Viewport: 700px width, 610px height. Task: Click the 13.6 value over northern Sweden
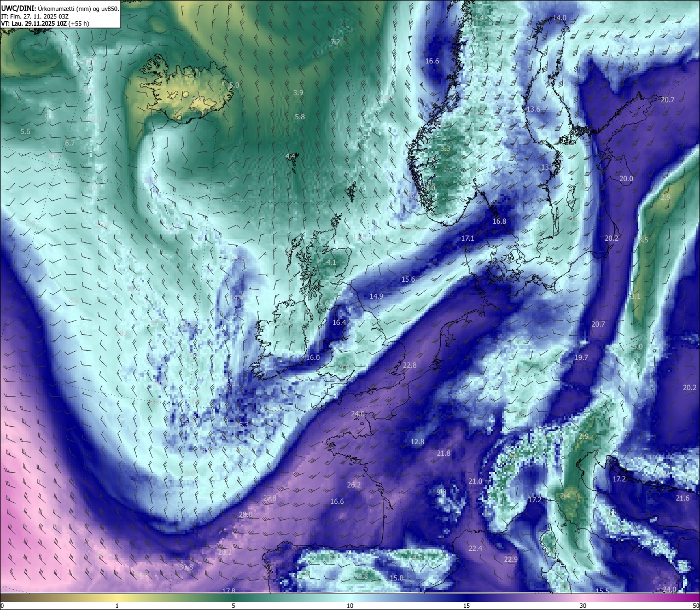[x=533, y=109]
